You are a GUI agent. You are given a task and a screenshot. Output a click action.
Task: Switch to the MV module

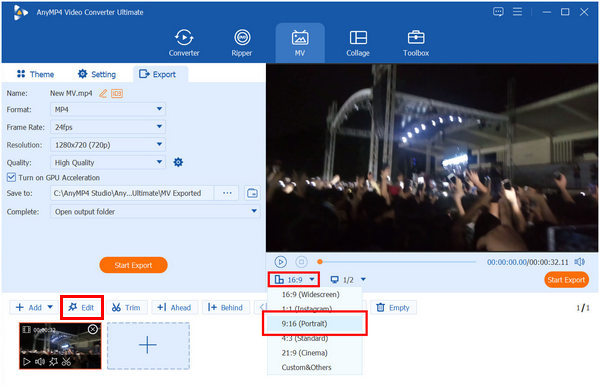(300, 43)
